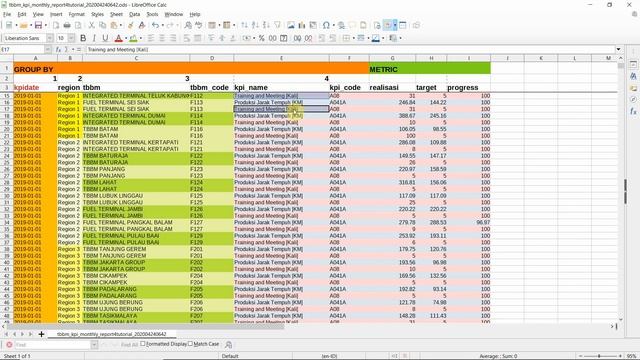The width and height of the screenshot is (640, 360).
Task: Open the Font Name dropdown arrow
Action: [x=50, y=38]
